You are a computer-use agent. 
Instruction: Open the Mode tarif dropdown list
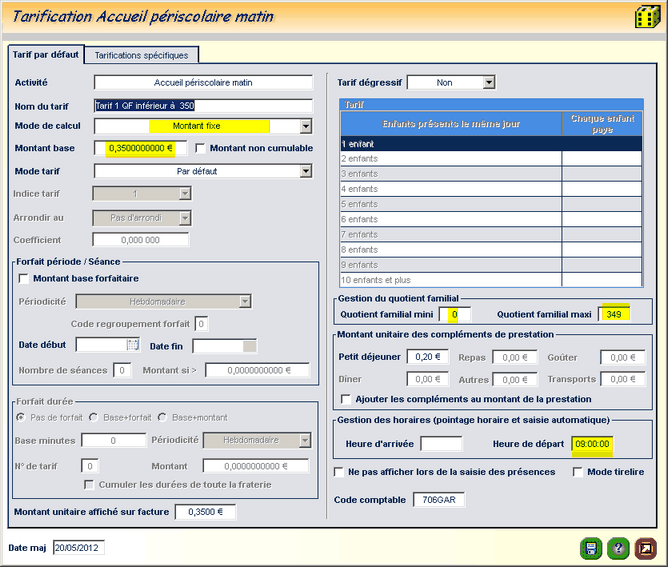306,171
